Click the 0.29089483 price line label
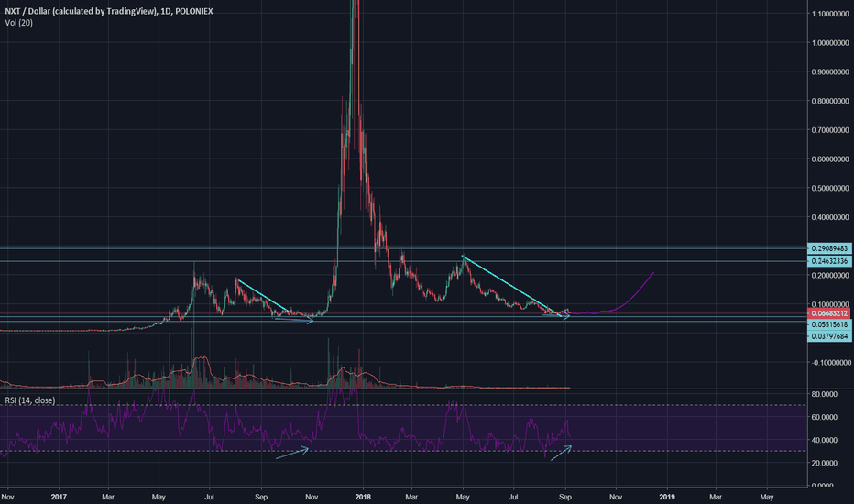The width and height of the screenshot is (854, 504). pos(829,248)
